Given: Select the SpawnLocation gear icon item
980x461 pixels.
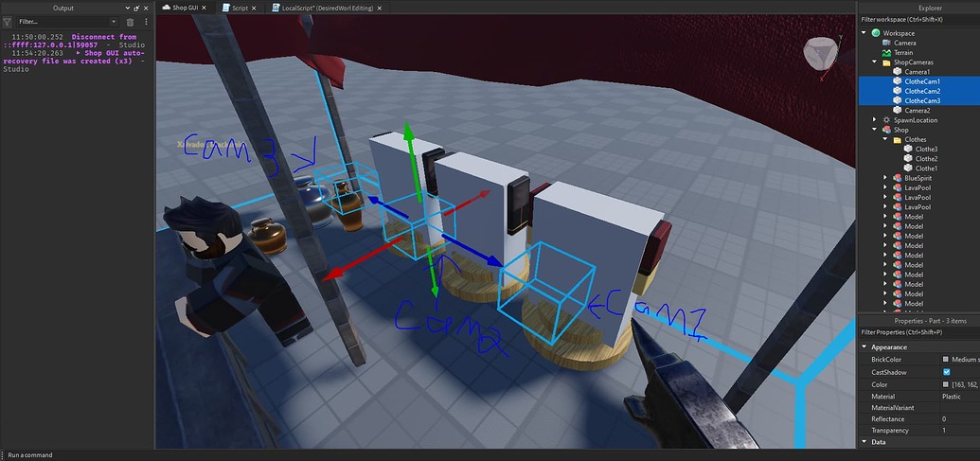Looking at the screenshot, I should point(886,120).
